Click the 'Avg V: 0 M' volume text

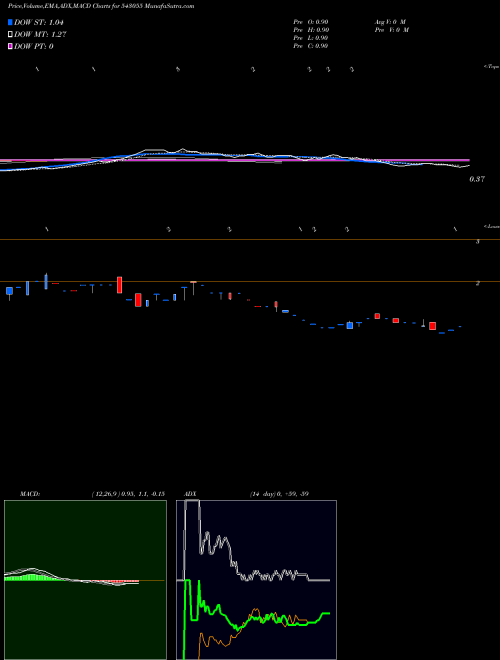(x=390, y=21)
